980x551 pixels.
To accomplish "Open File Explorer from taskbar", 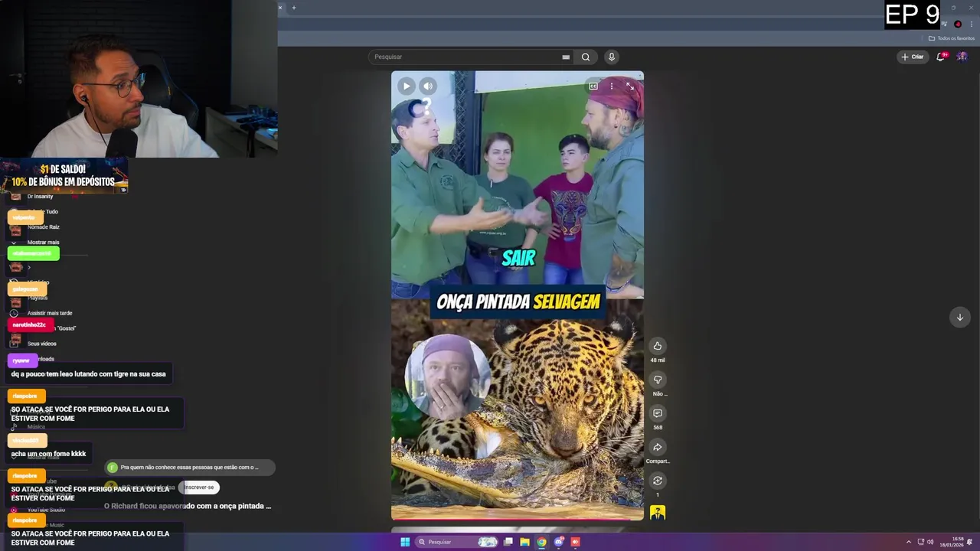I will (524, 542).
